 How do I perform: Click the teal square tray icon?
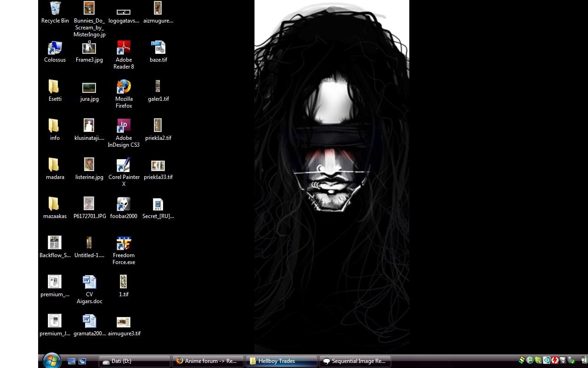coord(547,361)
